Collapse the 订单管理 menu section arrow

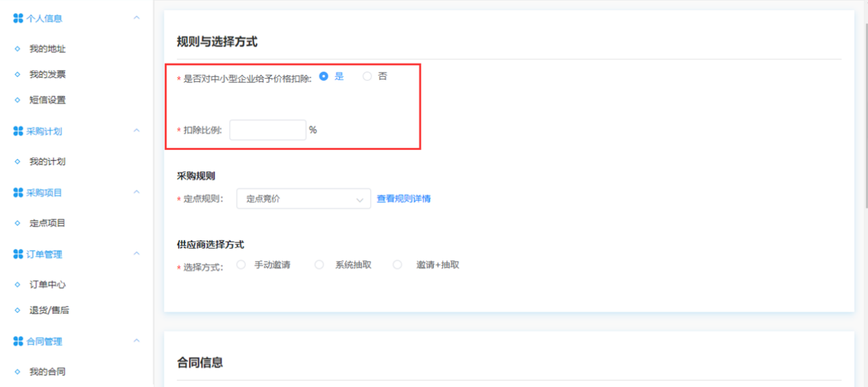coord(136,253)
